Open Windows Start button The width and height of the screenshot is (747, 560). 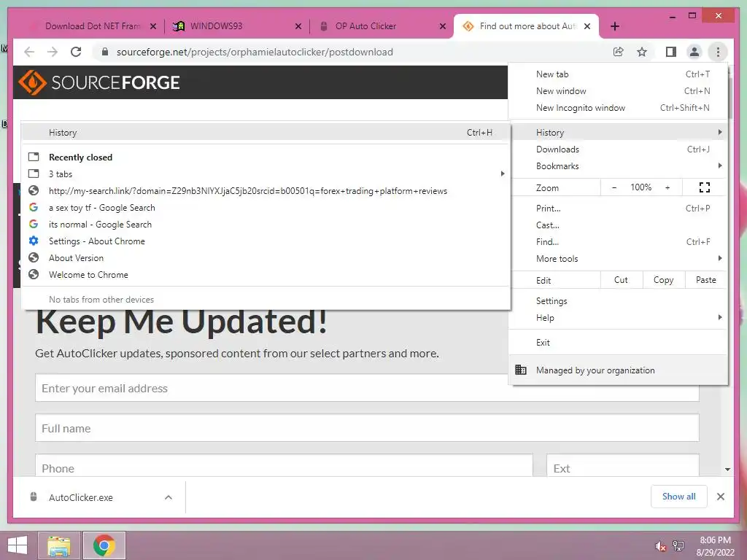(18, 545)
